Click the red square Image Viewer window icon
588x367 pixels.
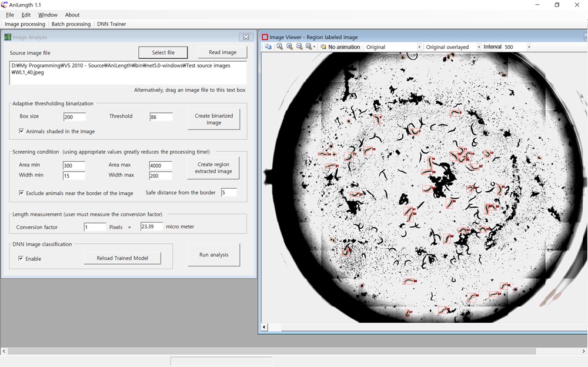click(x=265, y=37)
